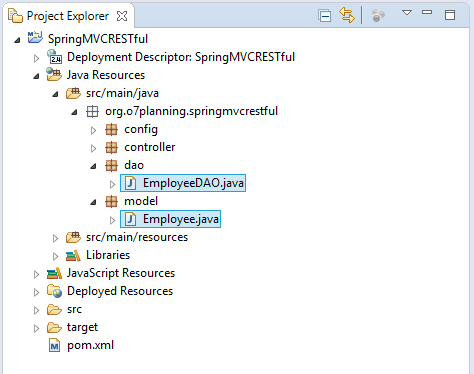Select the config package label
474x374 pixels.
[141, 129]
